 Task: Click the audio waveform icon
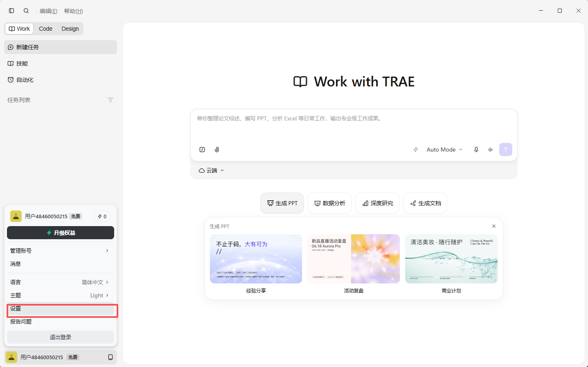tap(491, 150)
